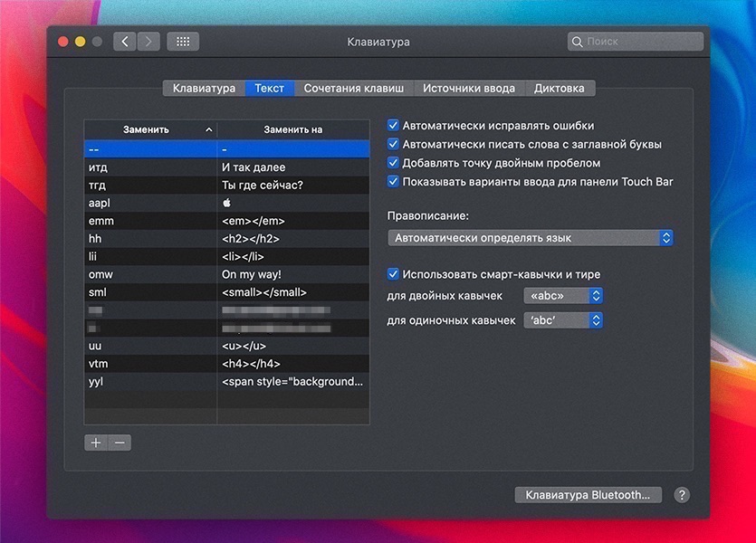756x543 pixels.
Task: Open single quotes 'abc' dropdown
Action: (x=563, y=320)
